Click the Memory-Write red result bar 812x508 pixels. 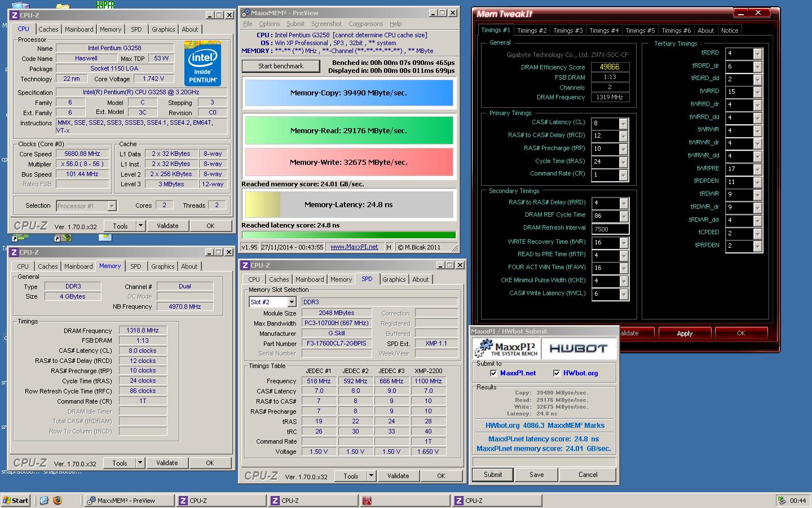tap(348, 162)
